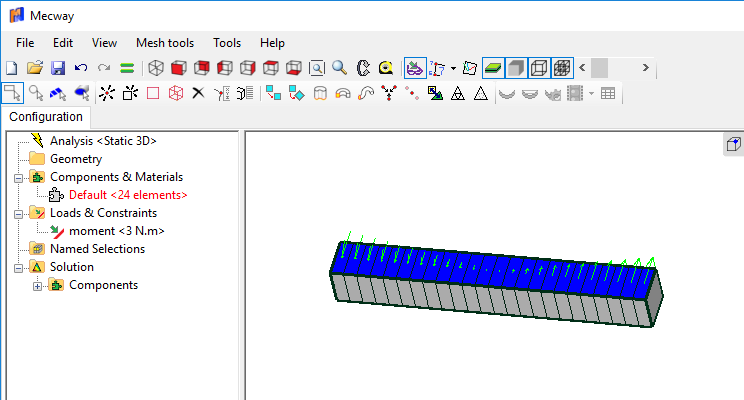
Task: Open the Tools menu
Action: [x=227, y=43]
